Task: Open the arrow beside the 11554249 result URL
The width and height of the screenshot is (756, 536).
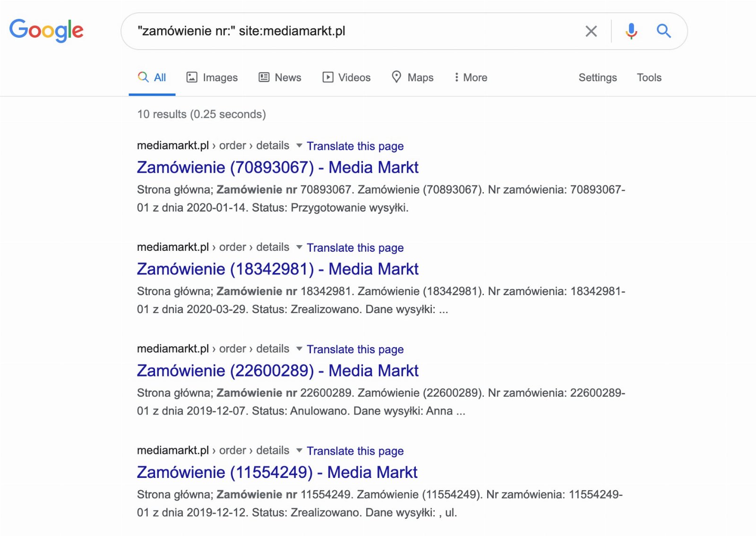Action: [x=299, y=450]
